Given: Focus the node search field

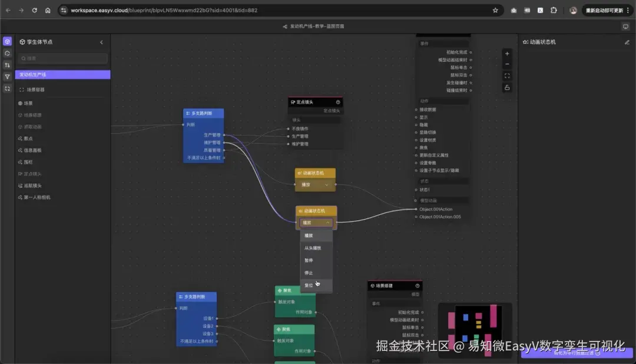Looking at the screenshot, I should click(63, 58).
